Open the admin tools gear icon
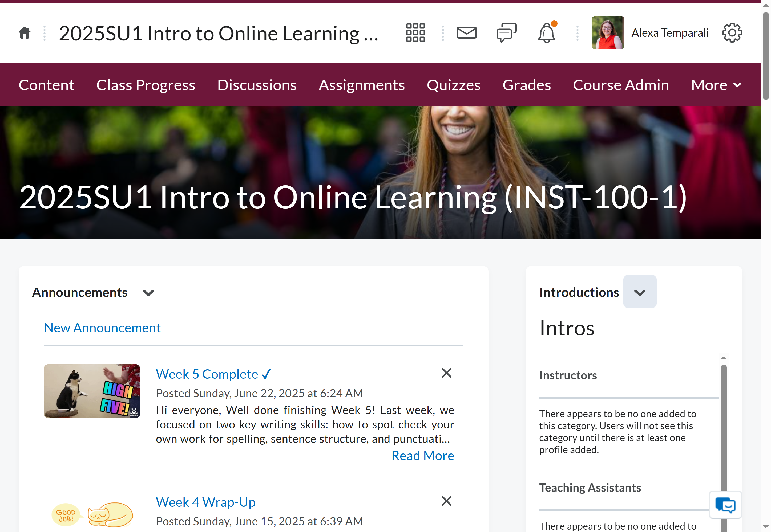The height and width of the screenshot is (532, 771). 732,33
